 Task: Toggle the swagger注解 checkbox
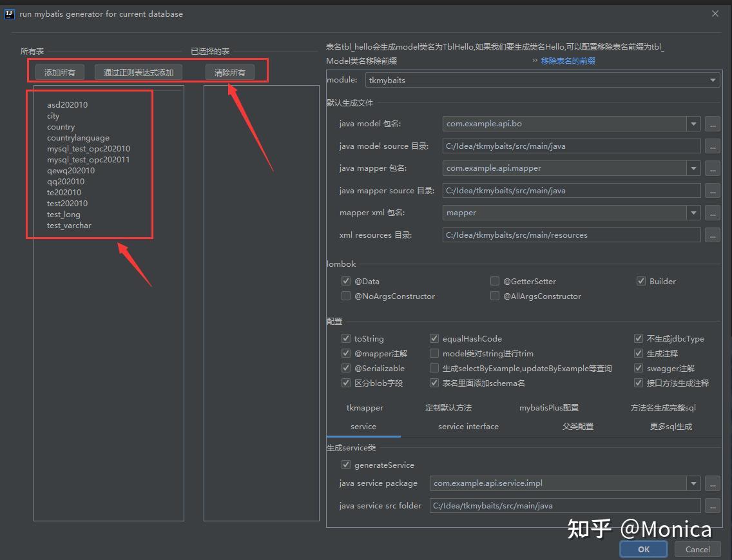[638, 369]
